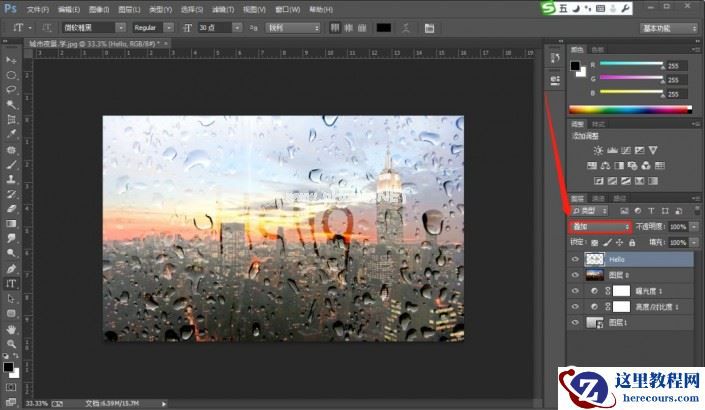Add a Photo Filter adjustment
Image resolution: width=705 pixels, height=410 pixels.
(632, 165)
